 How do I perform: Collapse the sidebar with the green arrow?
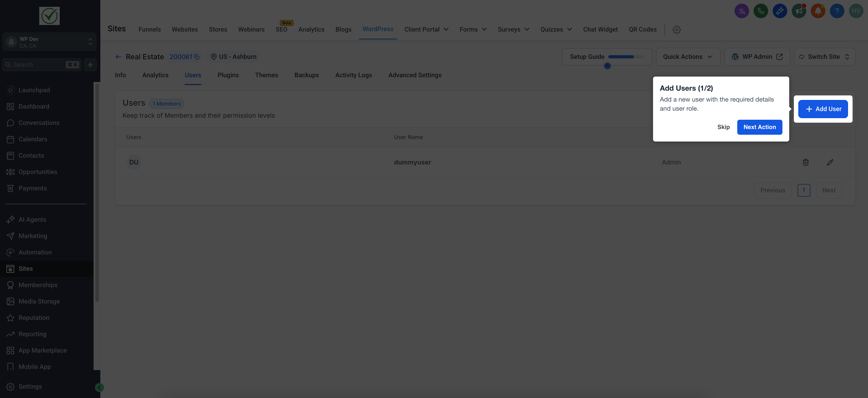click(99, 388)
